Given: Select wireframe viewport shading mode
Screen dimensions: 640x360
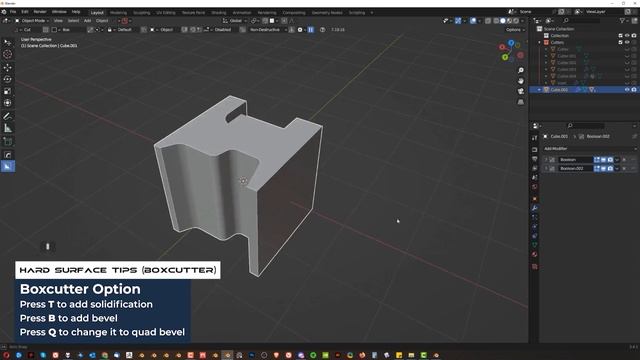Looking at the screenshot, I should tap(496, 21).
